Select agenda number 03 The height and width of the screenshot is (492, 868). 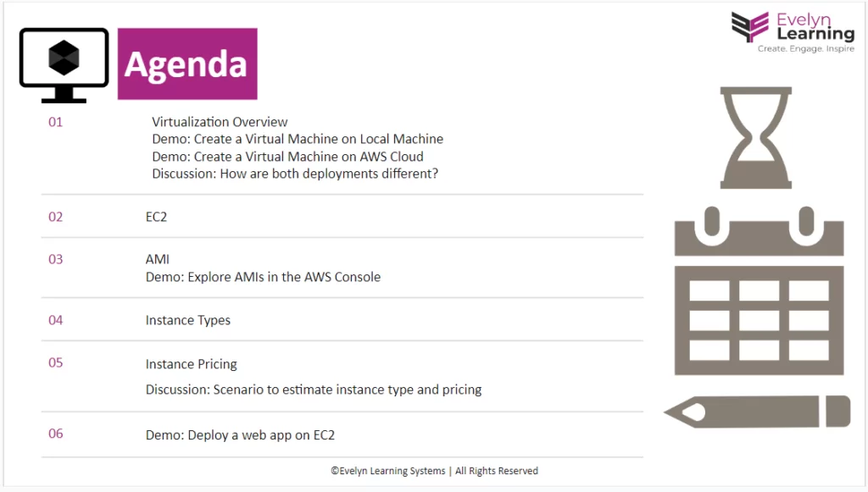(56, 259)
